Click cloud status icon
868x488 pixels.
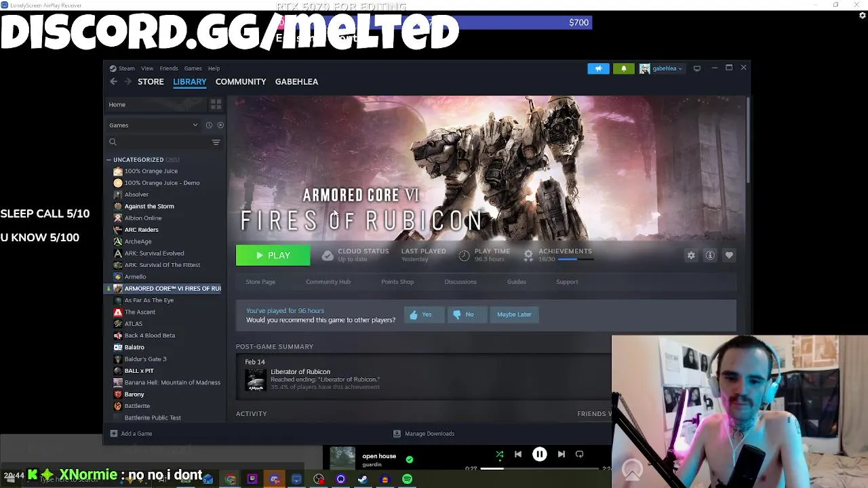pos(328,255)
